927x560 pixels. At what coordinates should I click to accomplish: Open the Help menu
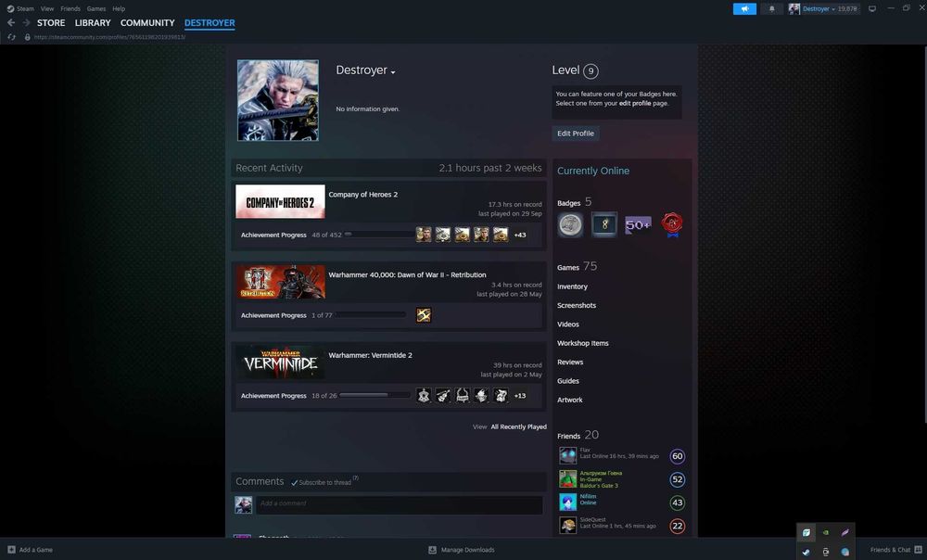pyautogui.click(x=119, y=9)
